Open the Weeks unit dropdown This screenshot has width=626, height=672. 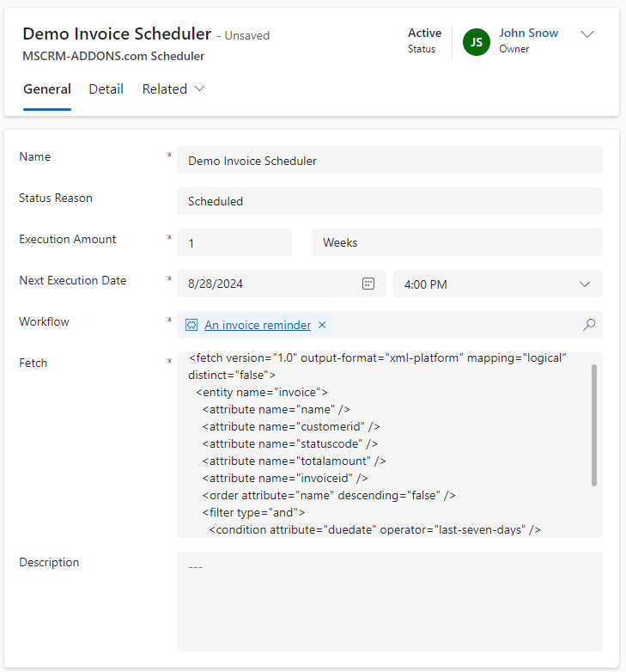click(x=457, y=242)
